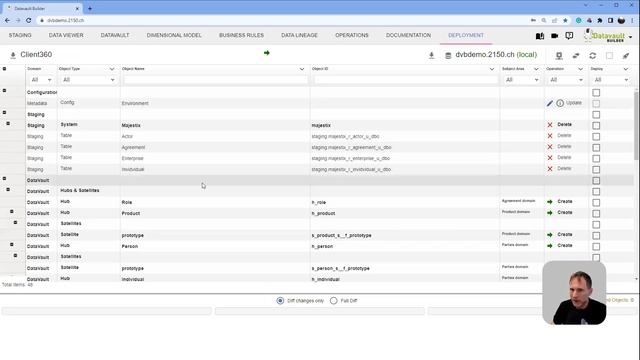Viewport: 640px width, 360px height.
Task: Open the Deploy filter All dropdown
Action: tap(610, 80)
